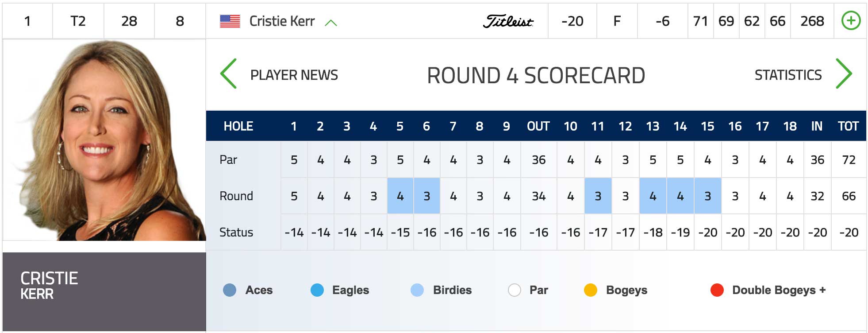Click the Bogeys yellow legend dot

(x=591, y=290)
